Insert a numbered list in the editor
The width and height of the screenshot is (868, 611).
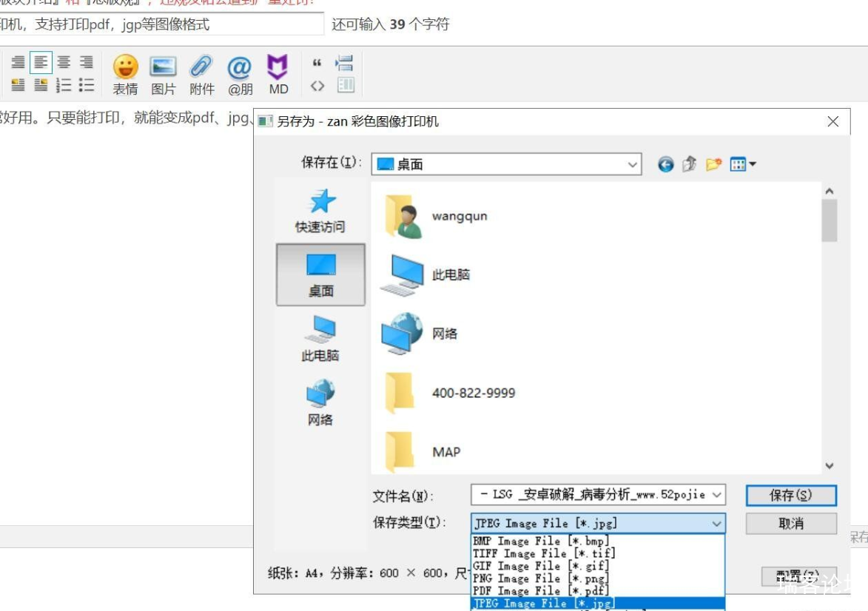click(64, 85)
